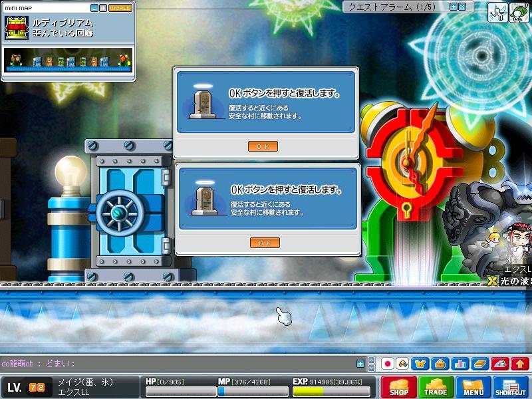The height and width of the screenshot is (399, 532).
Task: Open the stats bar chart icon
Action: 460,364
